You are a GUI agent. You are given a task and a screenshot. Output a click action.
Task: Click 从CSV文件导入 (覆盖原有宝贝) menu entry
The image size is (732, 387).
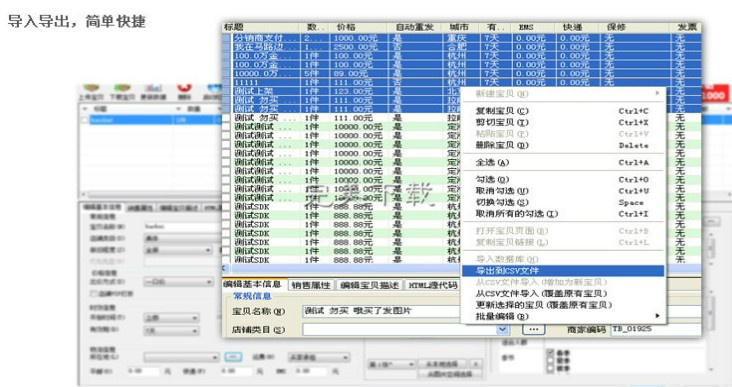[x=562, y=294]
